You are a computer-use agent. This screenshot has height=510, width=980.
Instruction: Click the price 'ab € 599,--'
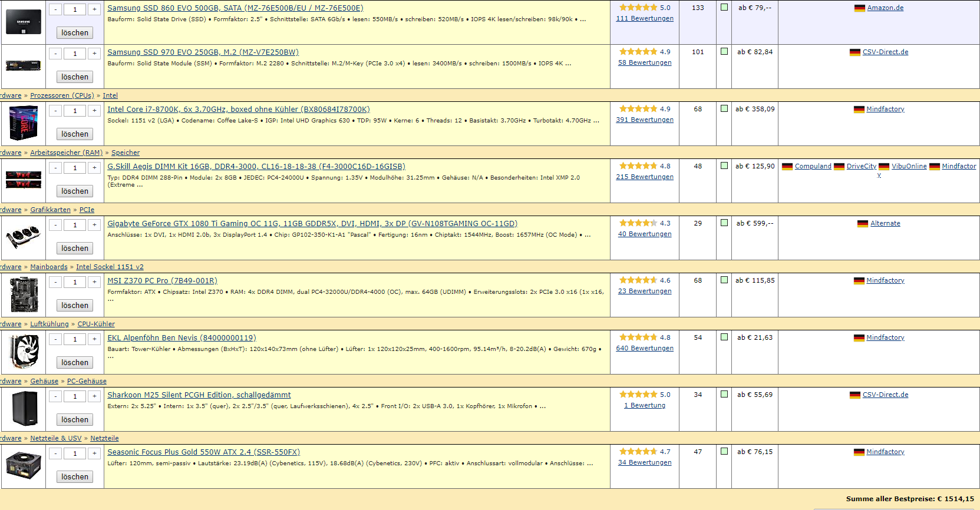coord(755,223)
